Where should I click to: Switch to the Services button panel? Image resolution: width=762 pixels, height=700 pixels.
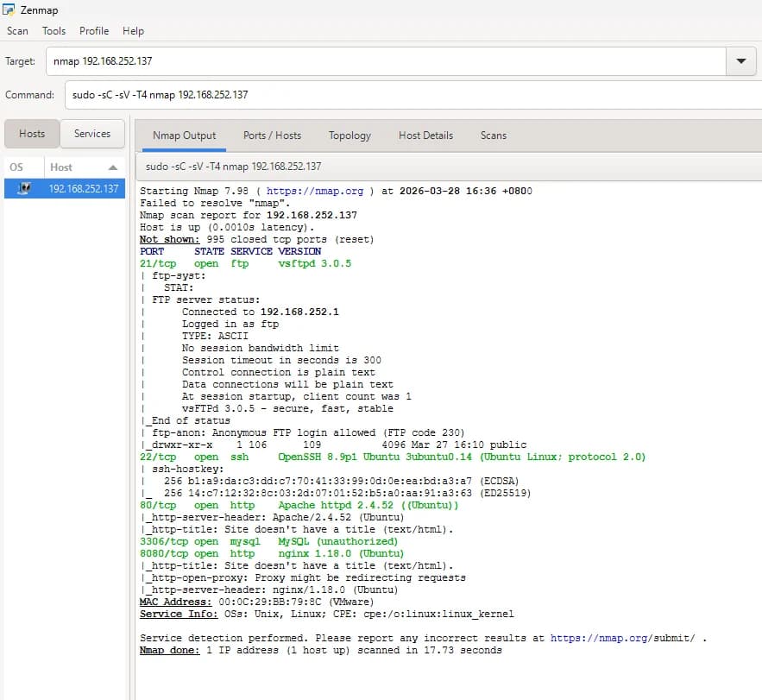tap(92, 134)
